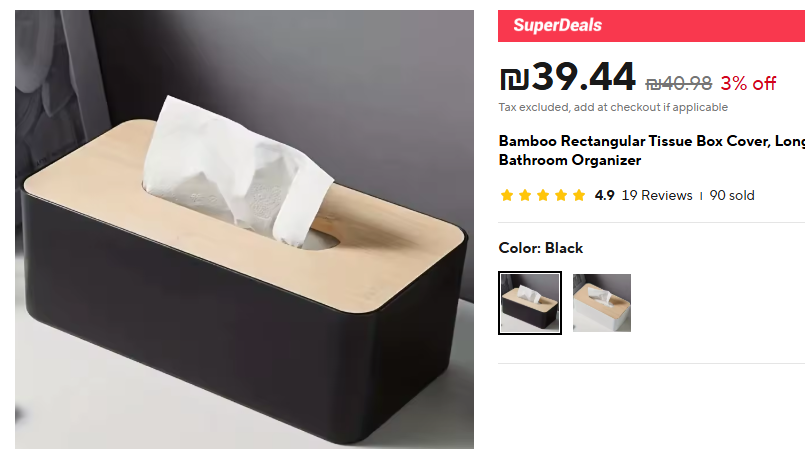Click the Bamboo Rectangular Tissue Box Cover title
805x449 pixels.
(651, 150)
